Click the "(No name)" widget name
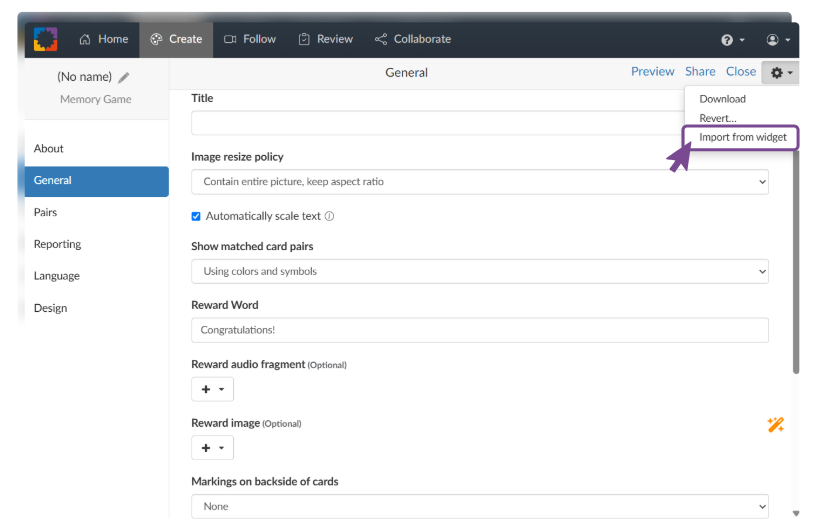 pos(84,77)
